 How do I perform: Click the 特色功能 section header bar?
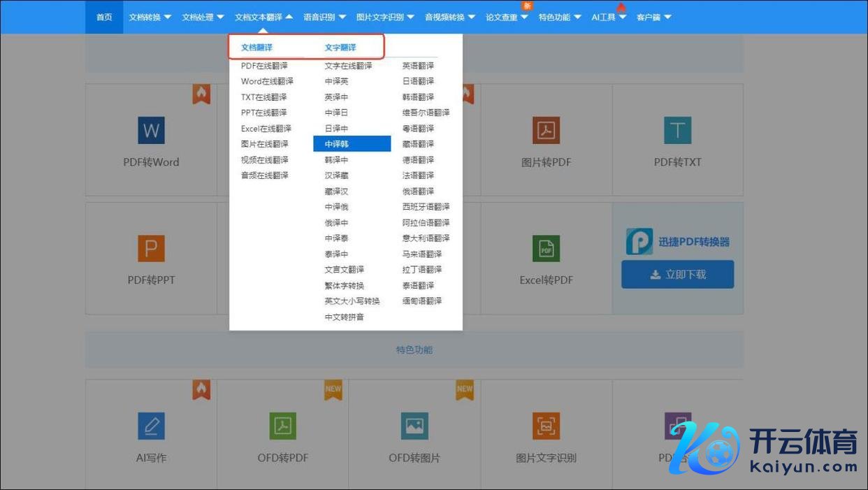pyautogui.click(x=414, y=350)
